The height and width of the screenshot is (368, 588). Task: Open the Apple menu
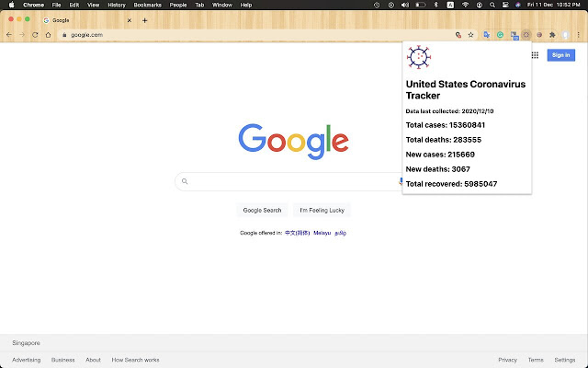tap(12, 5)
